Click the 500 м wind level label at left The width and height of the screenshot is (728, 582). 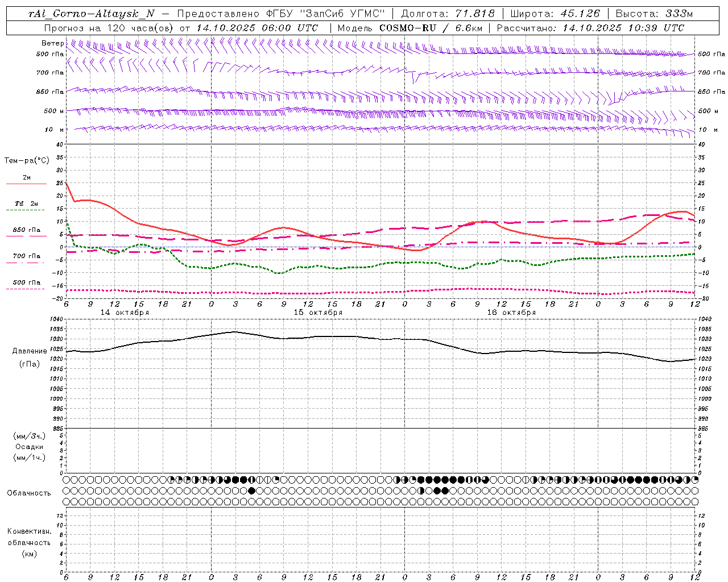click(x=54, y=111)
